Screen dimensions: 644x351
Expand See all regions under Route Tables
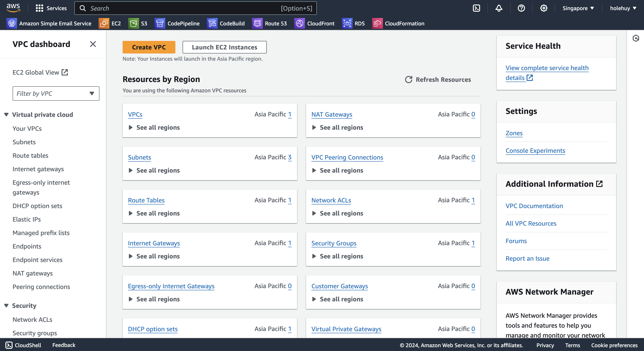154,213
